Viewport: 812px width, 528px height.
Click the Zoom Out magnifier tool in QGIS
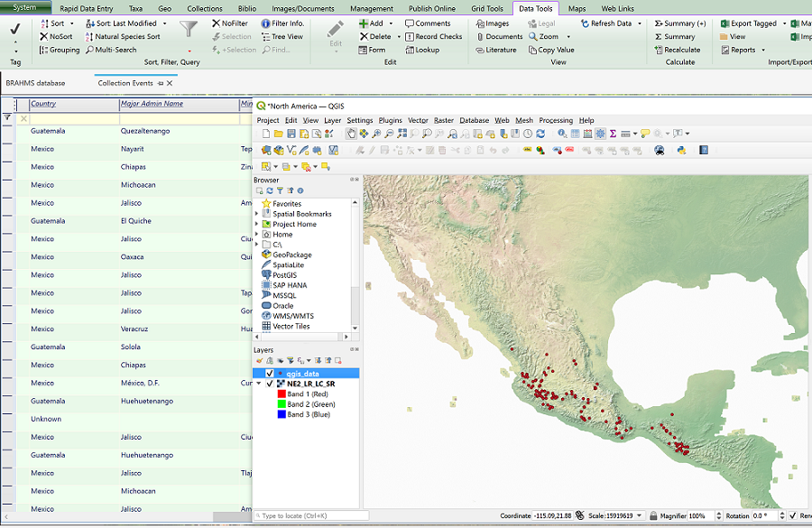(x=389, y=134)
